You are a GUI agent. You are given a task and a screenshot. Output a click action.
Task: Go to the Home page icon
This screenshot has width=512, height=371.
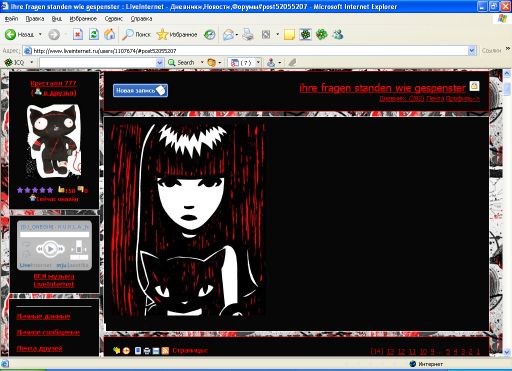pyautogui.click(x=110, y=34)
